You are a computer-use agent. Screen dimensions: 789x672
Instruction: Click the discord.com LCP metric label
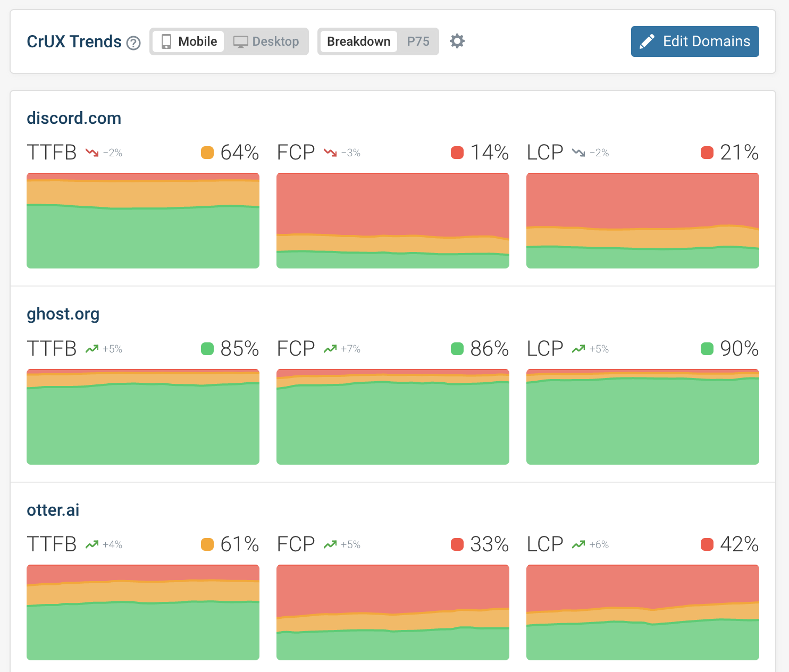tap(545, 153)
